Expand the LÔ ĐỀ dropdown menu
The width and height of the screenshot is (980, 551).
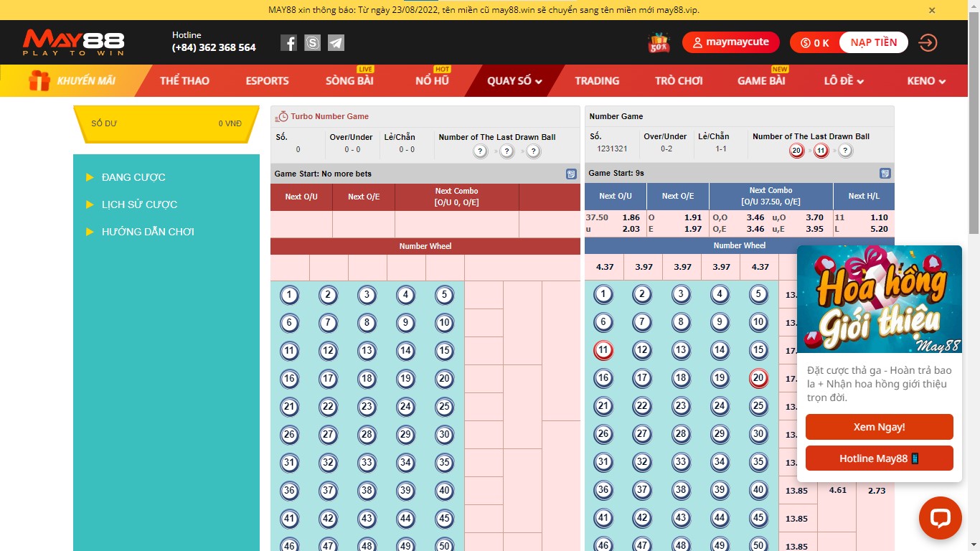point(844,81)
